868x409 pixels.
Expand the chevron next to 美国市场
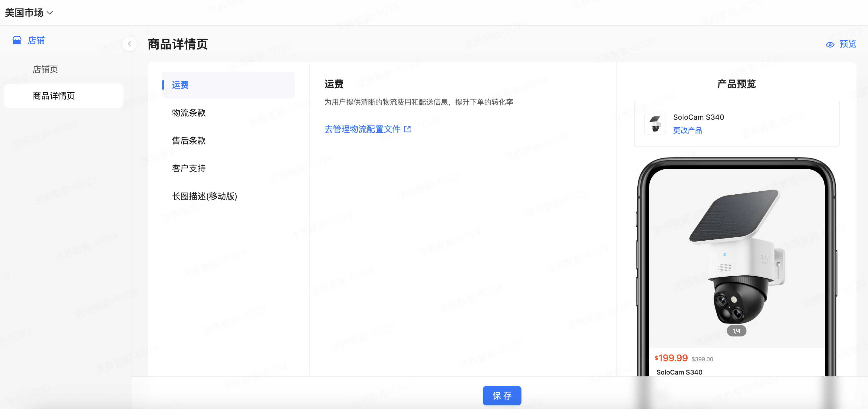pos(50,13)
